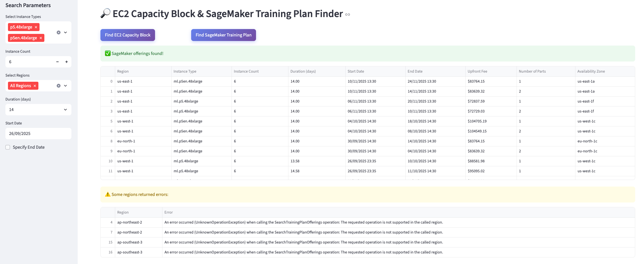The height and width of the screenshot is (264, 644).
Task: Click the minus button to decrease Instance Count
Action: (x=57, y=62)
